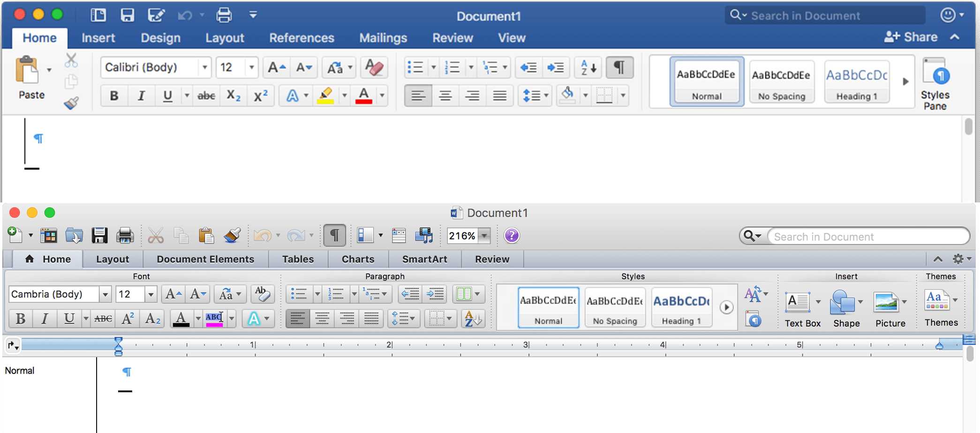Image resolution: width=980 pixels, height=433 pixels.
Task: Apply red font color in top window
Action: click(x=364, y=96)
